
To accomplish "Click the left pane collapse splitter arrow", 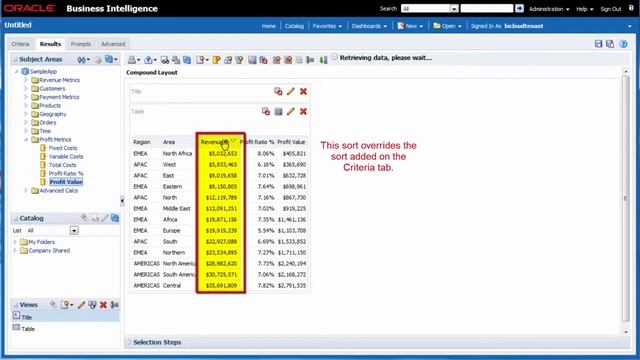I will click(x=122, y=200).
